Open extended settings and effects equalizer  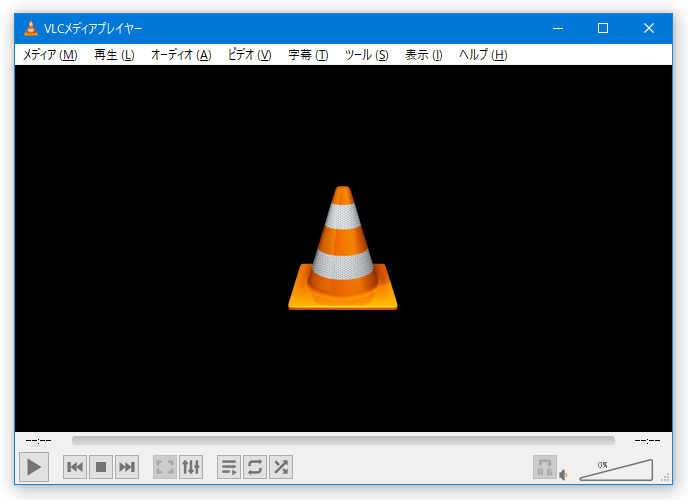(191, 467)
